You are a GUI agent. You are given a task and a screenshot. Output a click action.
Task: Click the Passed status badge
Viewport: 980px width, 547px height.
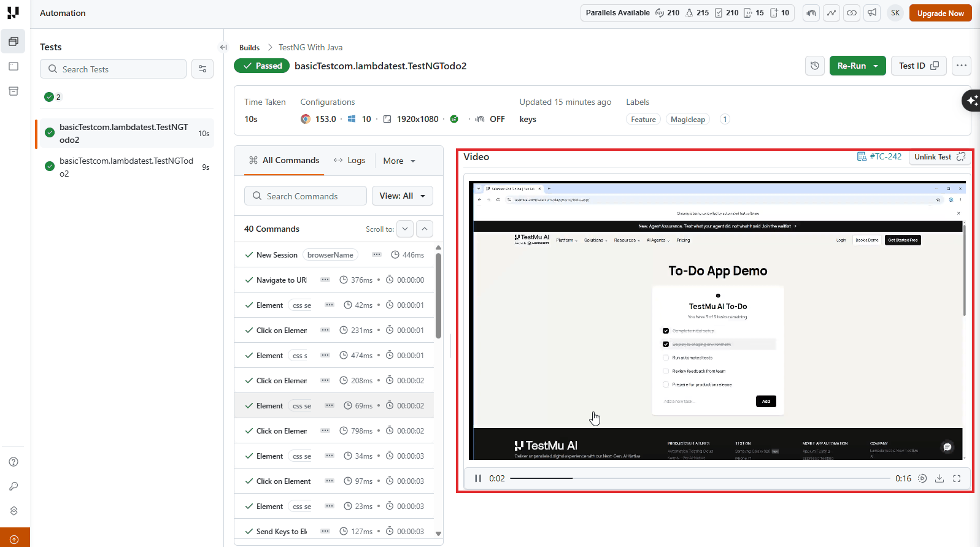(x=262, y=66)
